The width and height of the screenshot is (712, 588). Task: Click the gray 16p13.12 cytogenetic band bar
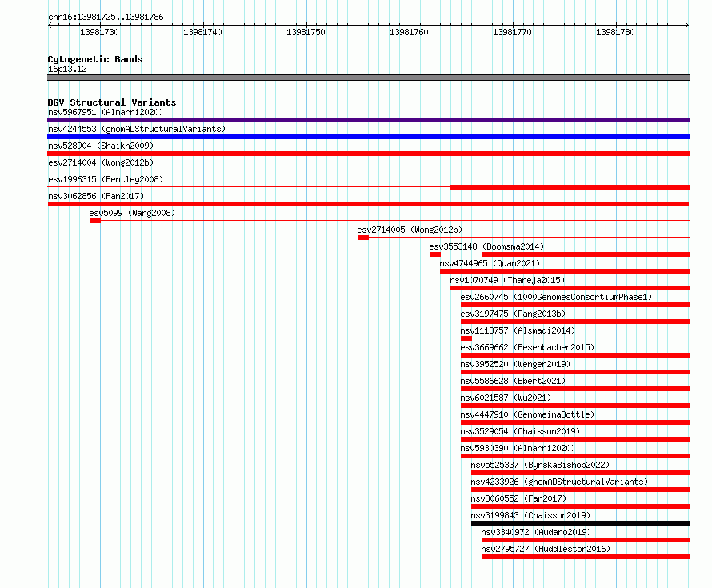368,78
